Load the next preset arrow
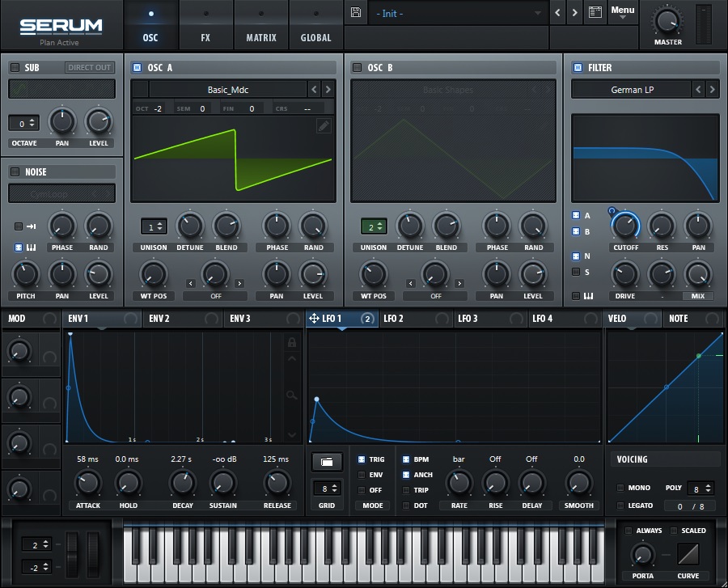 pos(575,13)
